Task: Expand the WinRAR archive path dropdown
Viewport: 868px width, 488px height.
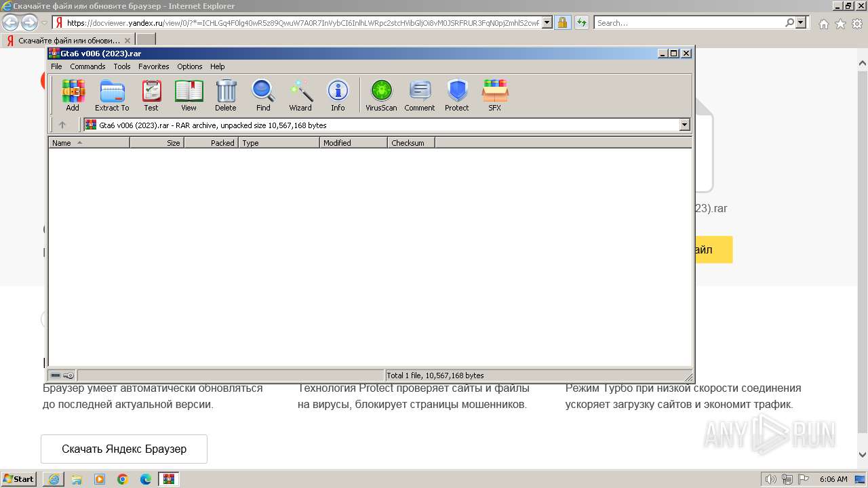Action: (x=684, y=125)
